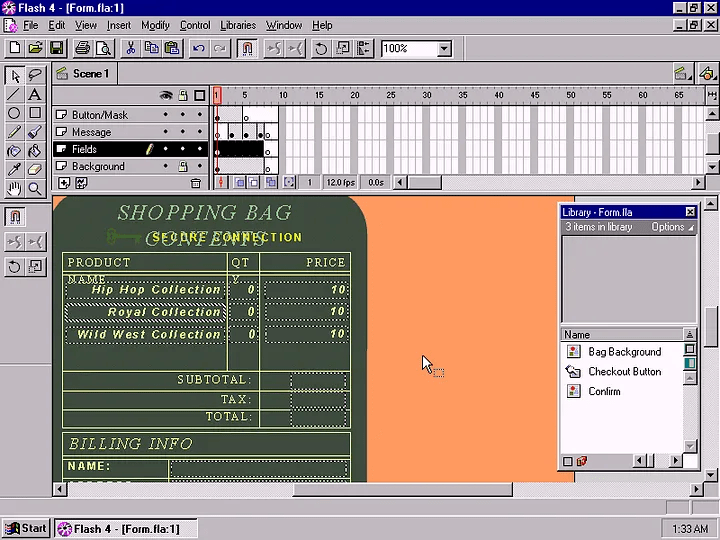Pick the Oval tool
Screen dimensions: 720x540
tap(14, 113)
